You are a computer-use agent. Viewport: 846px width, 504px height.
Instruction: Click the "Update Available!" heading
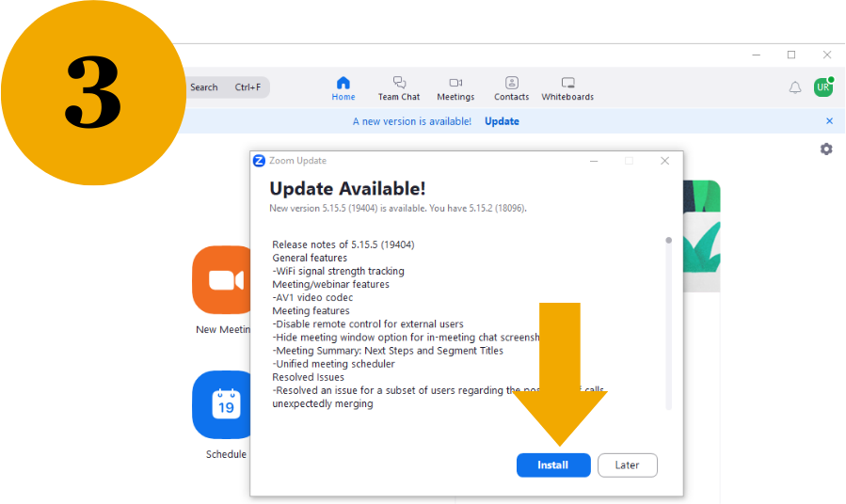[347, 189]
